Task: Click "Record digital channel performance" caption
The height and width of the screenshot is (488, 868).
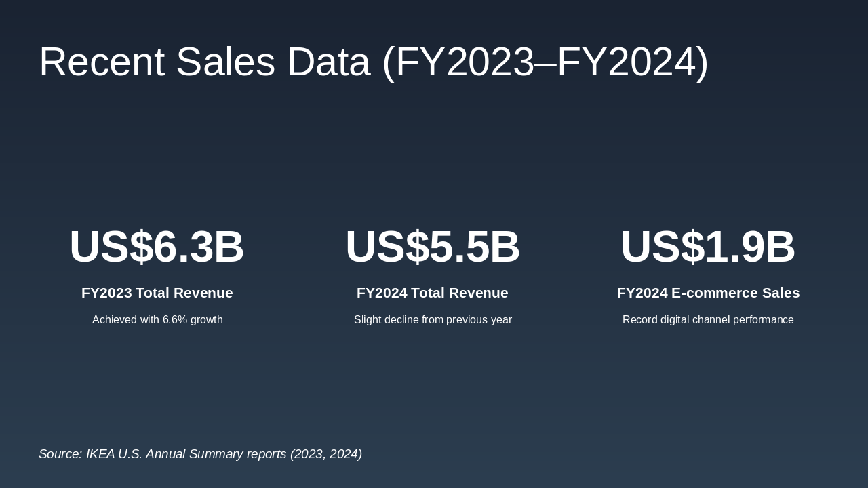Action: click(708, 320)
